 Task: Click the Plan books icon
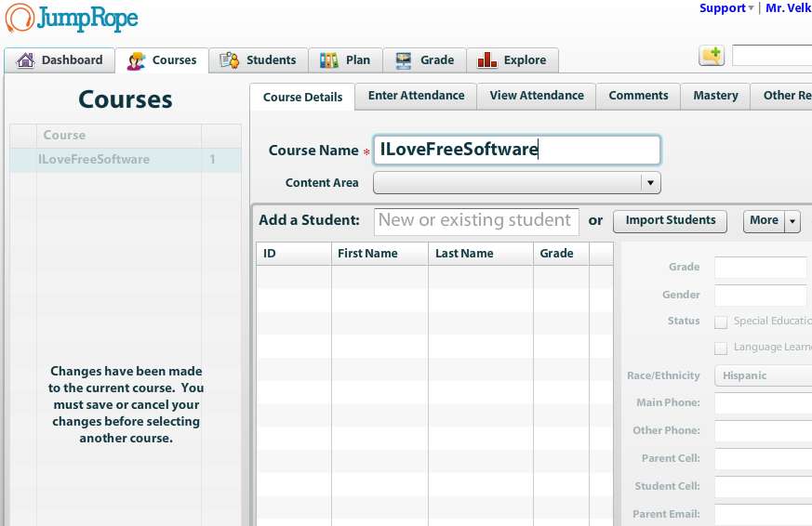click(329, 60)
